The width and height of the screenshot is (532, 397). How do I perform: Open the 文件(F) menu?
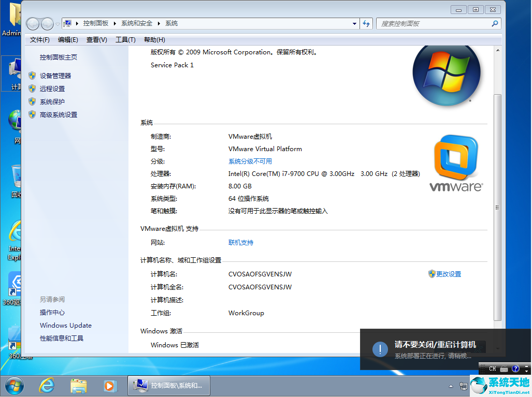pos(40,40)
